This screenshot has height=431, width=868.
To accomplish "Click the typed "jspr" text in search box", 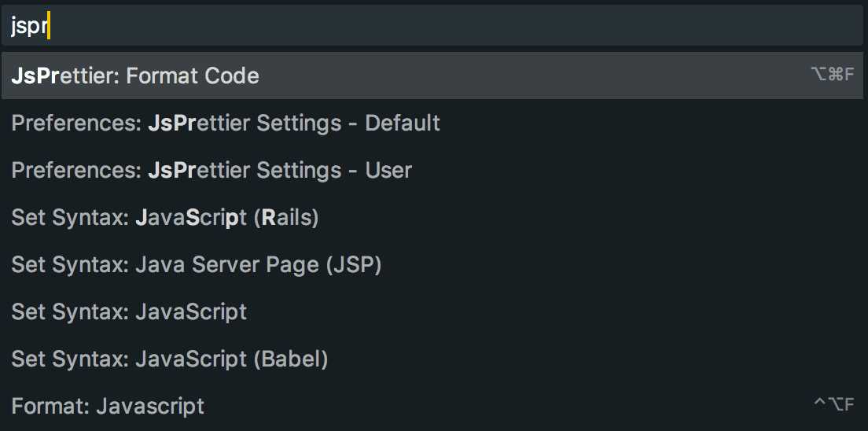I will click(x=29, y=28).
